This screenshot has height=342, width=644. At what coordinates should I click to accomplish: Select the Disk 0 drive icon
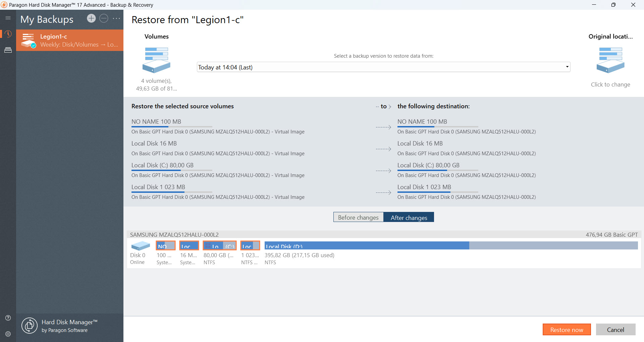pos(141,246)
